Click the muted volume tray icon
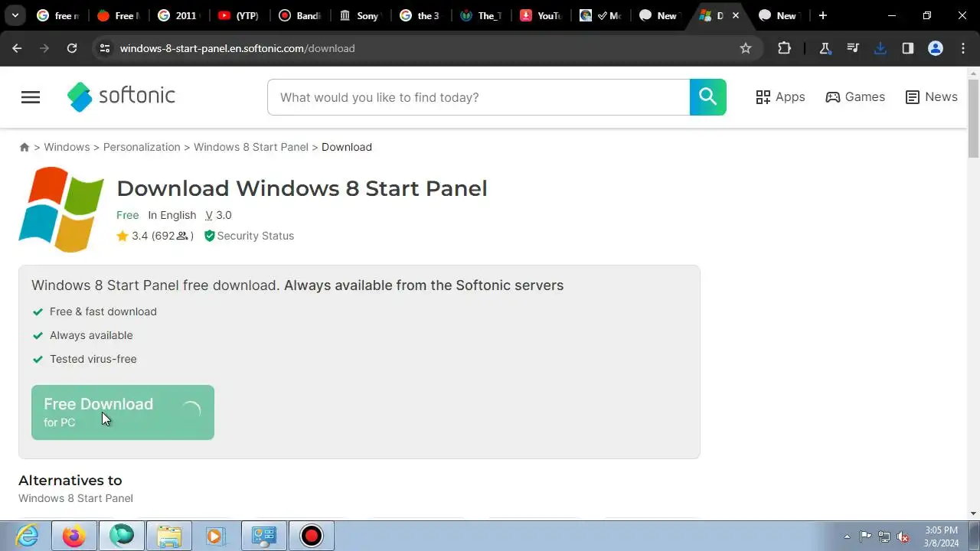The height and width of the screenshot is (551, 980). point(903,536)
